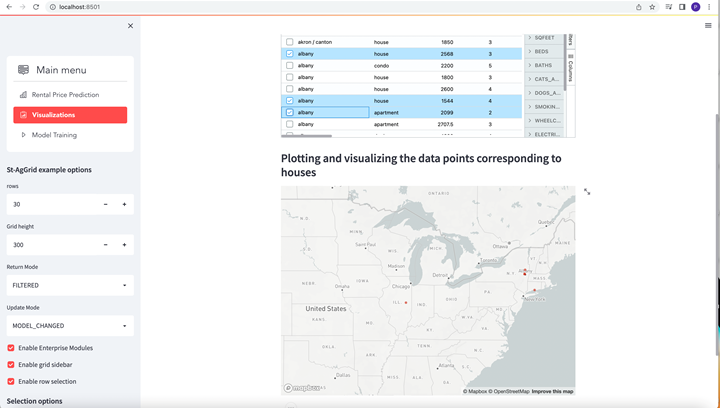
Task: Select the akron / canton row checkbox
Action: coord(290,42)
